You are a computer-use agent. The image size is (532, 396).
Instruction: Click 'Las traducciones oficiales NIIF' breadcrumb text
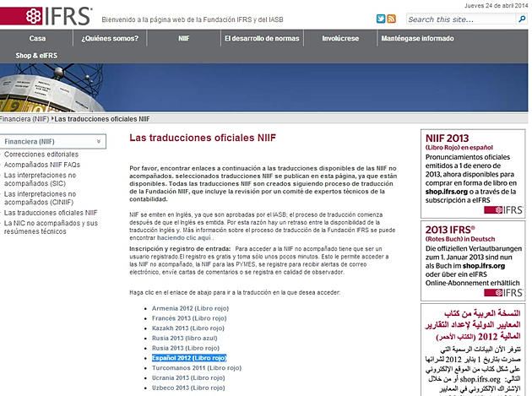pos(102,119)
